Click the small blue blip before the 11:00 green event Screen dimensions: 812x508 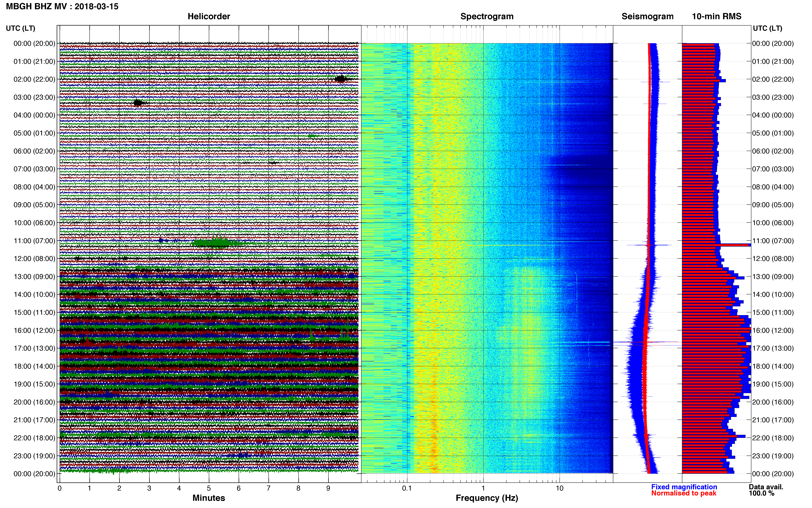161,240
